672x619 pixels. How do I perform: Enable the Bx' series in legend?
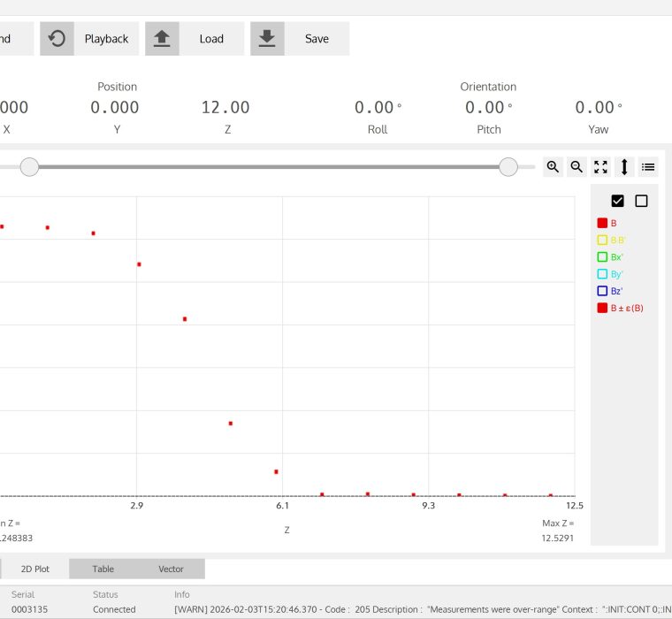click(x=602, y=257)
